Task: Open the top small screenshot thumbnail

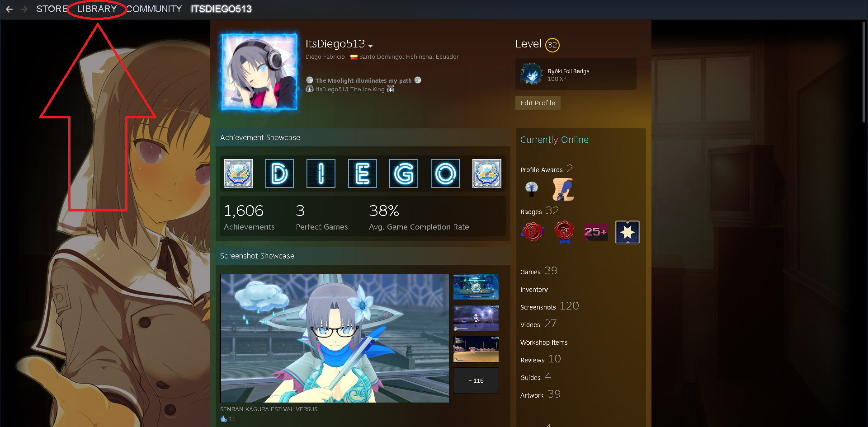Action: 476,287
